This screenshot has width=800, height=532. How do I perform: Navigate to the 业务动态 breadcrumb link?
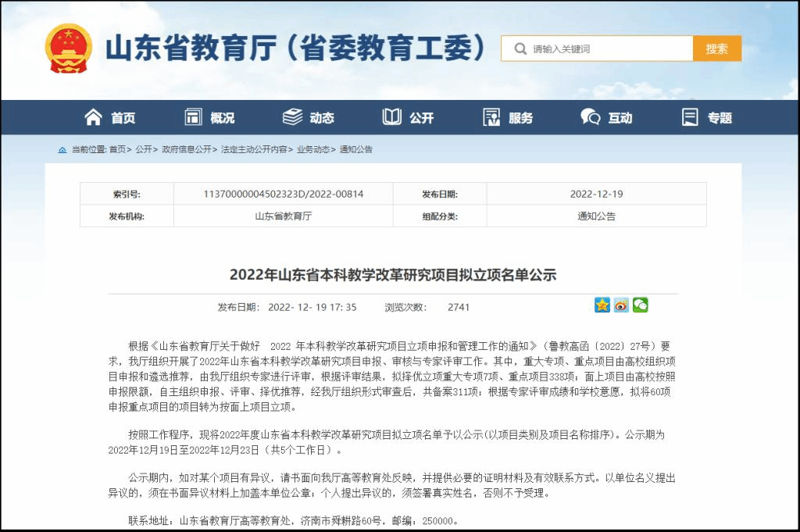(x=312, y=149)
